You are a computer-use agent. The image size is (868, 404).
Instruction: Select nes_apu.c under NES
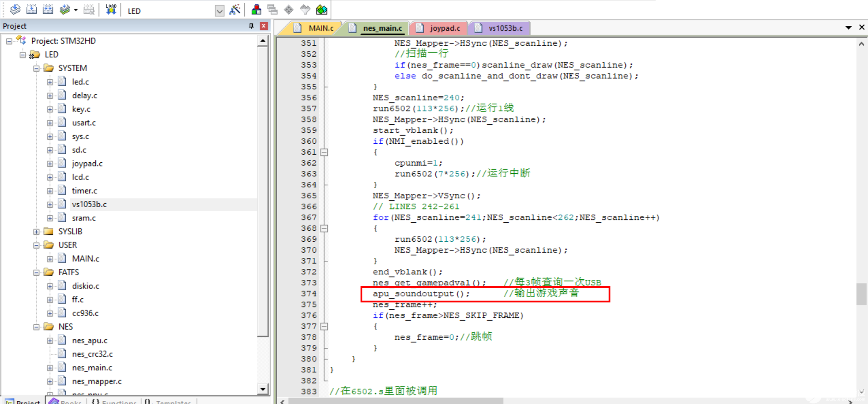[89, 341]
